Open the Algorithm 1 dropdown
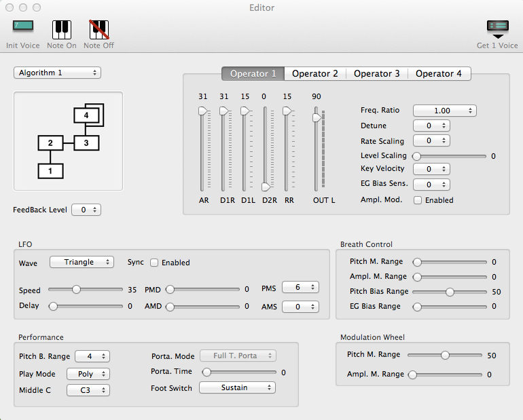The image size is (523, 420). tap(57, 73)
